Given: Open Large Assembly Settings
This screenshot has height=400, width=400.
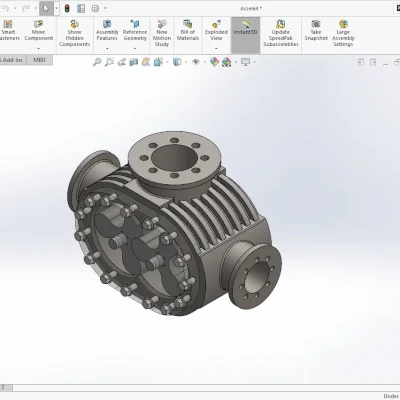Looking at the screenshot, I should pos(343,33).
